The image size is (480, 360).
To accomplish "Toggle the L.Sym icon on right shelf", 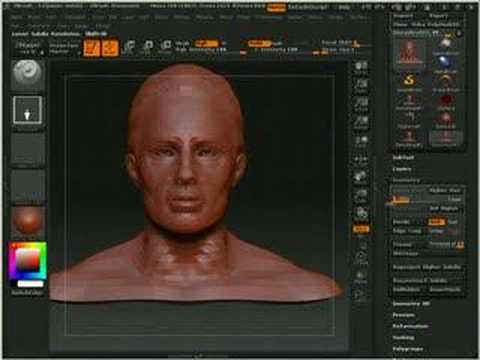I will pos(361,159).
